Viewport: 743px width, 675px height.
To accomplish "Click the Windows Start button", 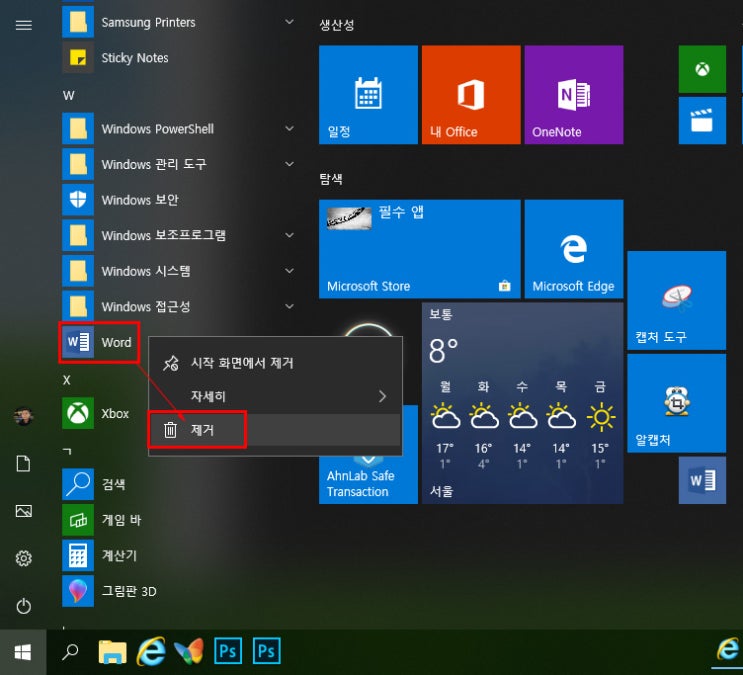I will coord(23,652).
